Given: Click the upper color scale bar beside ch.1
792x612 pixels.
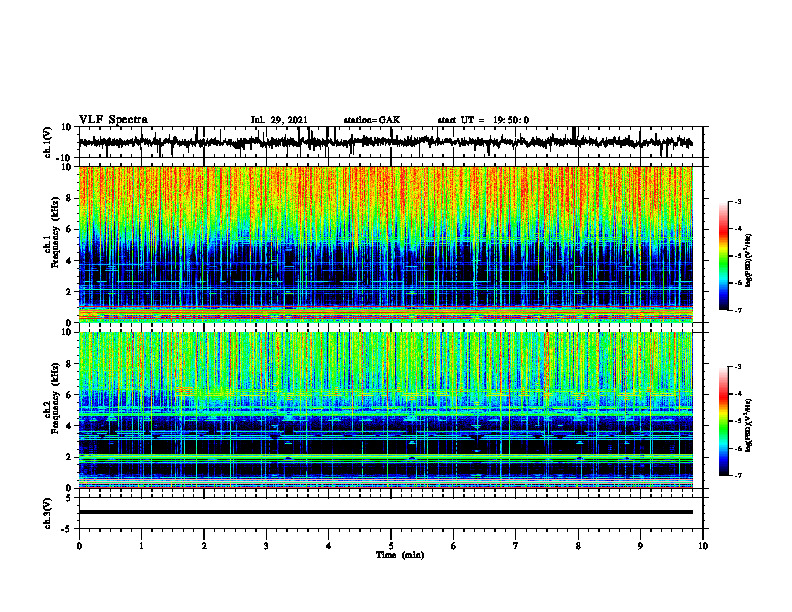Looking at the screenshot, I should click(x=723, y=256).
